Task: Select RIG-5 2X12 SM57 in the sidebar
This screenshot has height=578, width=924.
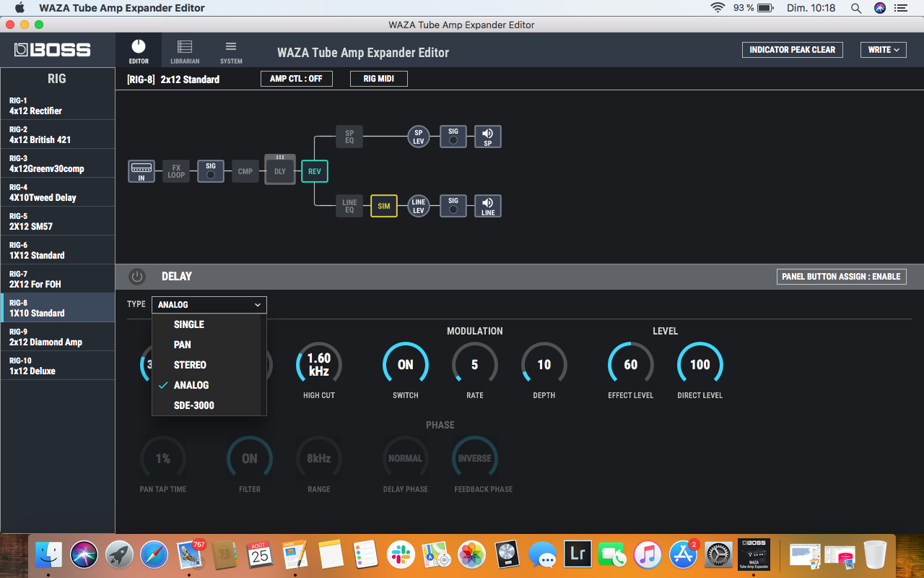Action: click(58, 221)
